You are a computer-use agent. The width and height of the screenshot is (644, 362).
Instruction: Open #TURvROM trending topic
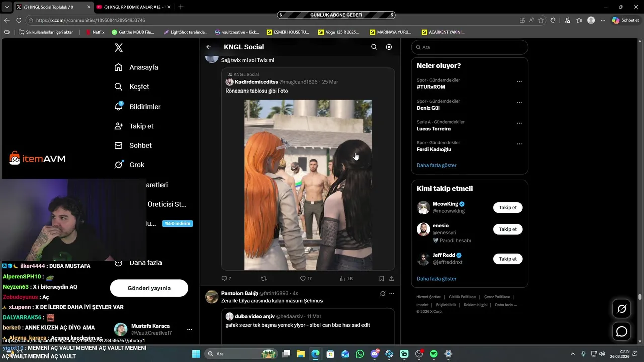(x=431, y=87)
